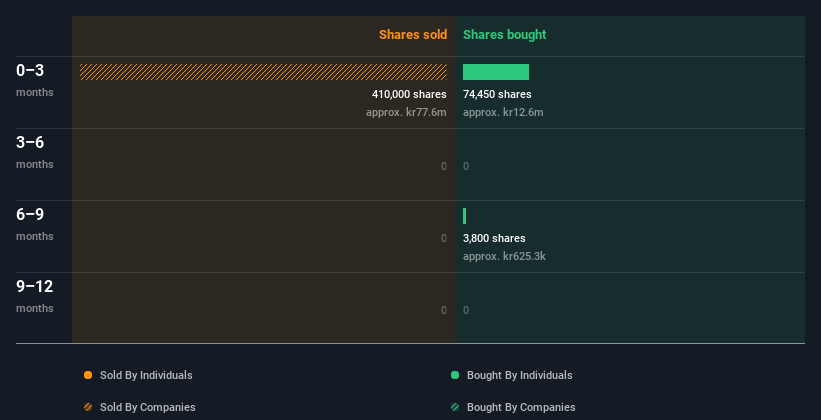Click the 9–12 months row label

(x=35, y=296)
